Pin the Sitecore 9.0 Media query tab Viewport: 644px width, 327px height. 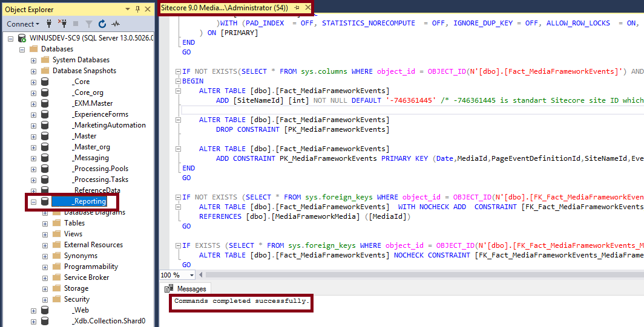(297, 8)
